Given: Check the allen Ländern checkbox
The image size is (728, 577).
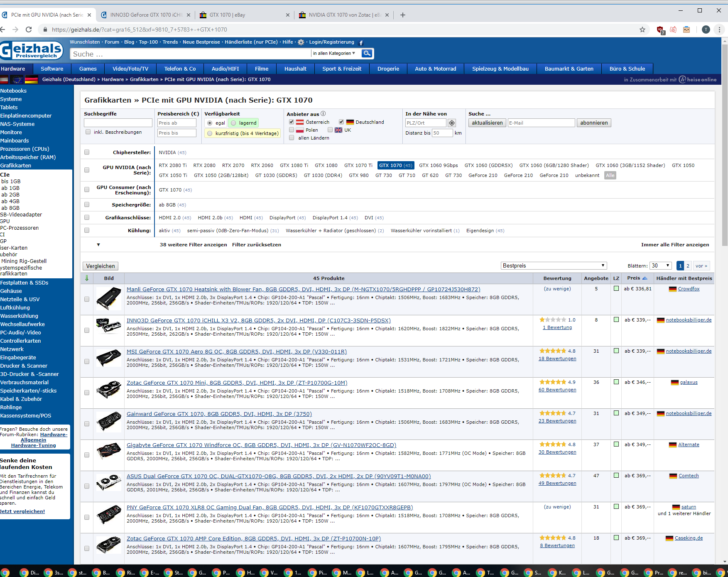Looking at the screenshot, I should pyautogui.click(x=292, y=137).
